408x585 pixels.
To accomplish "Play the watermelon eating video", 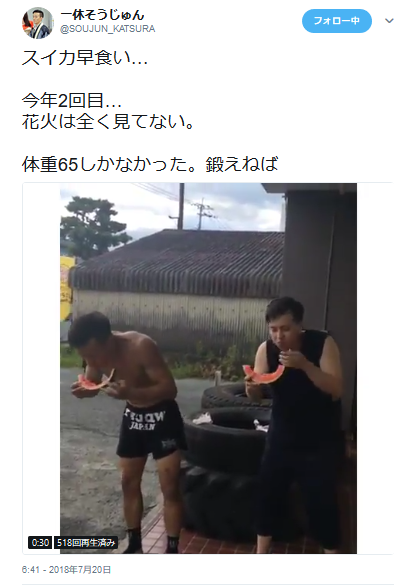I will pyautogui.click(x=208, y=368).
